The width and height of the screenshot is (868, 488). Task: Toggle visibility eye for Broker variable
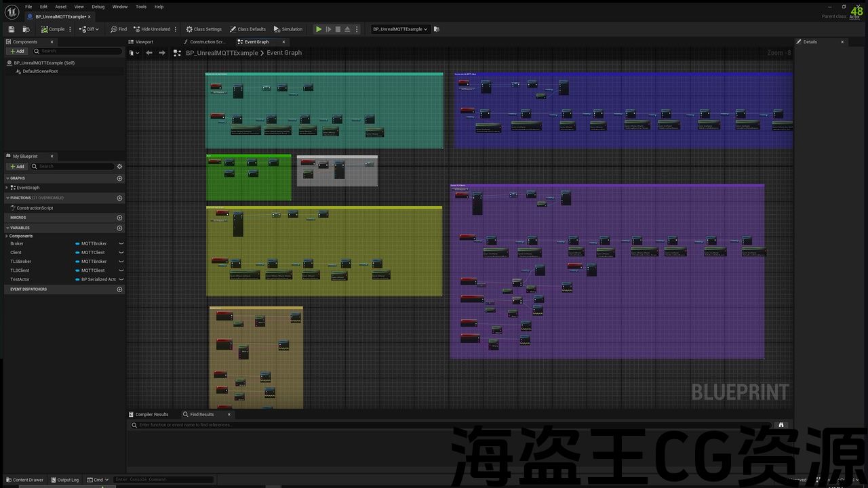(121, 243)
